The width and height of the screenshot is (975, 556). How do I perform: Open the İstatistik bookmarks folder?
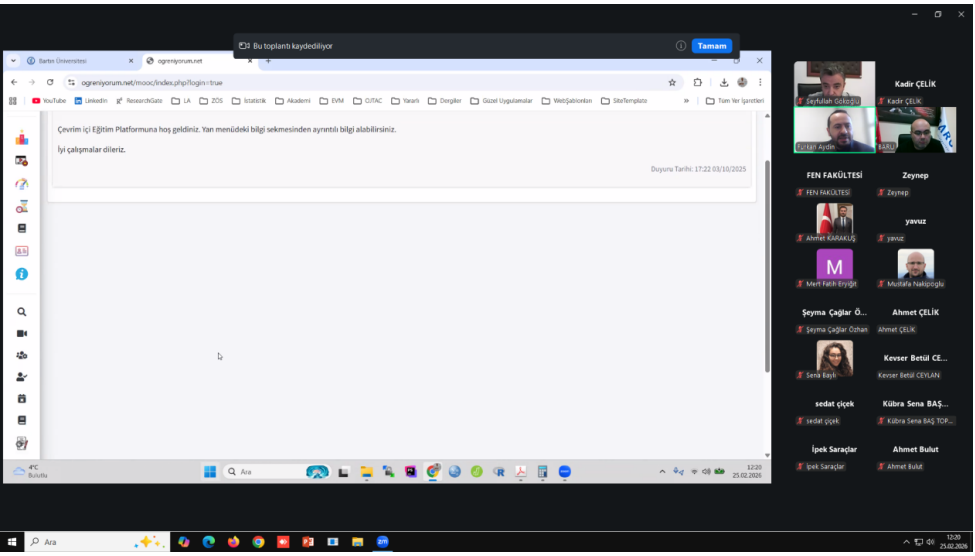click(250, 101)
